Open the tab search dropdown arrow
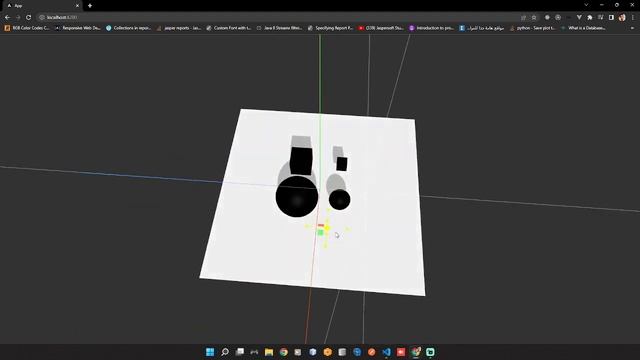Viewport: 640px width, 360px height. pos(586,5)
